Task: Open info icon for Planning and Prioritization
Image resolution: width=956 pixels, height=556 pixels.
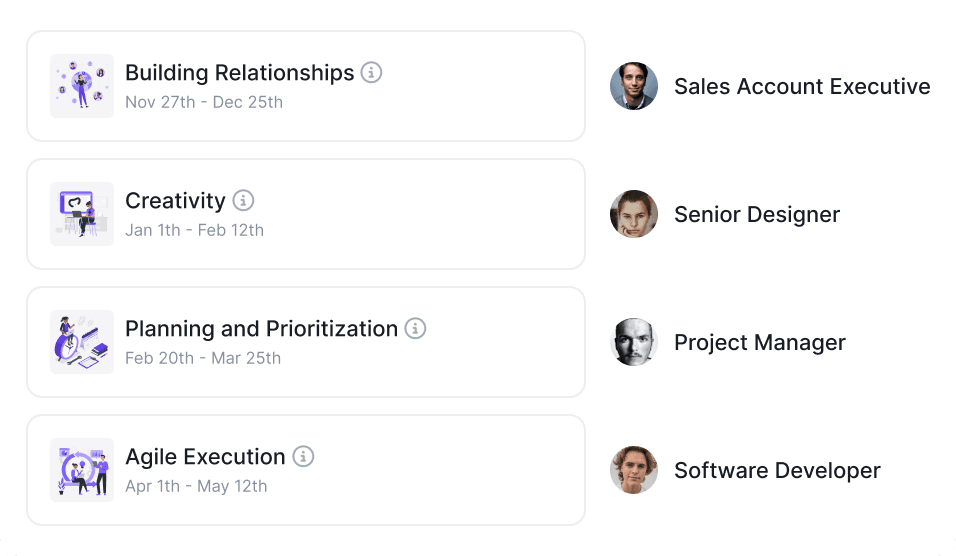Action: pos(415,329)
